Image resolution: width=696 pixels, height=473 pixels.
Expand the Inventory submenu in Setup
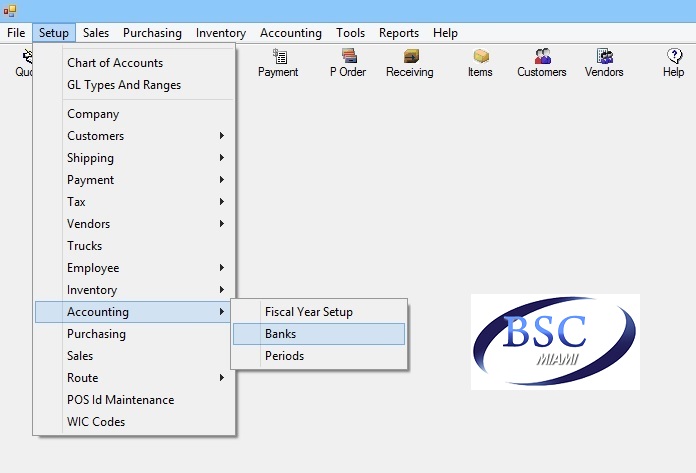(134, 290)
